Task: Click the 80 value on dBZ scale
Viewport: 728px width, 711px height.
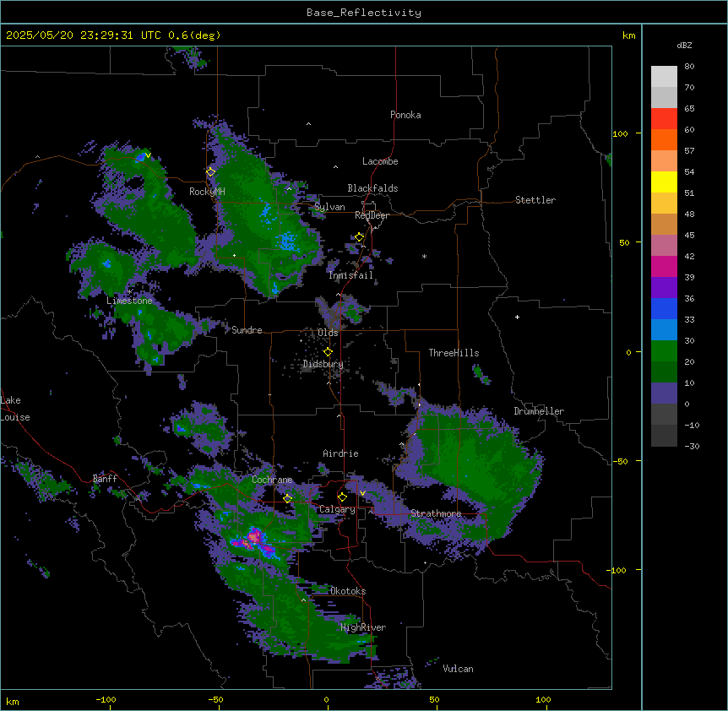Action: coord(689,67)
